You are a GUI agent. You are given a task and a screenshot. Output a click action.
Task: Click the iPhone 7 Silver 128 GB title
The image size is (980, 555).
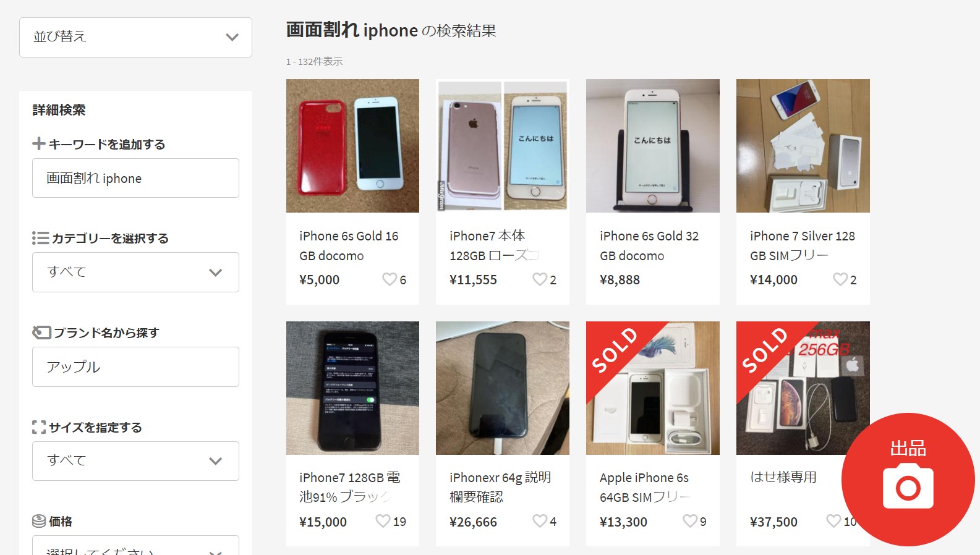coord(803,245)
